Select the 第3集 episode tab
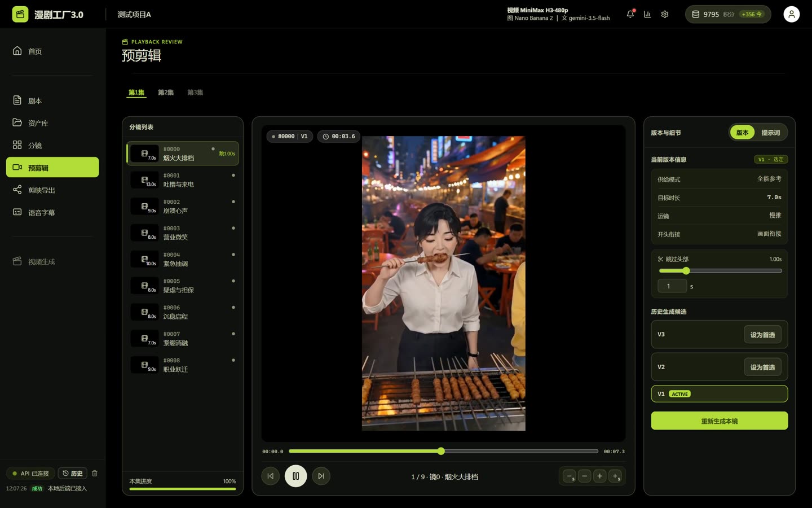The width and height of the screenshot is (812, 508). pos(195,93)
